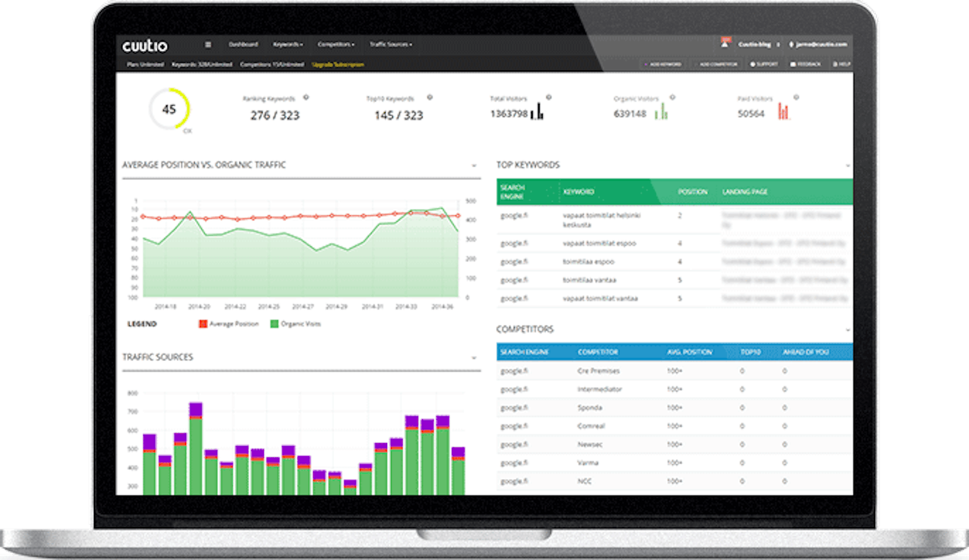969x560 pixels.
Task: Click the Ranking Keywords value 276 / 323
Action: (x=275, y=116)
